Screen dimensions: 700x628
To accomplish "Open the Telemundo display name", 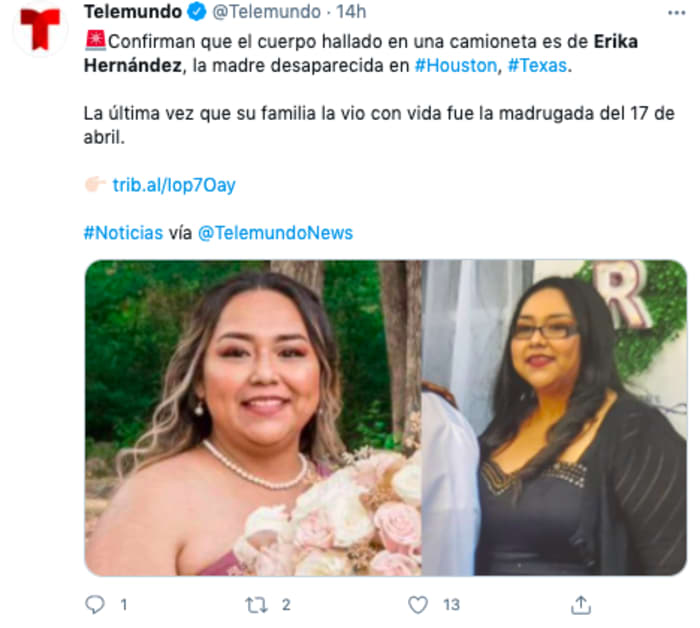I will (x=133, y=12).
